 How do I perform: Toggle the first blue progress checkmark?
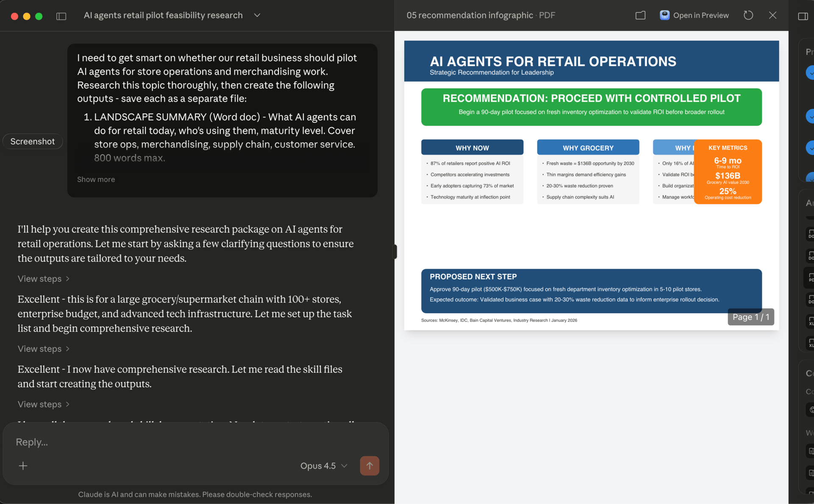point(810,72)
